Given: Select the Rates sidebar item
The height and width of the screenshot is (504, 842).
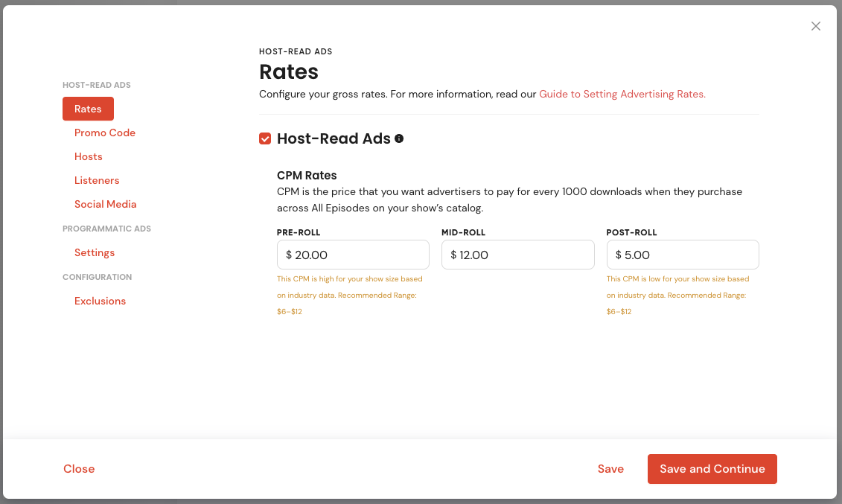Looking at the screenshot, I should coord(88,109).
